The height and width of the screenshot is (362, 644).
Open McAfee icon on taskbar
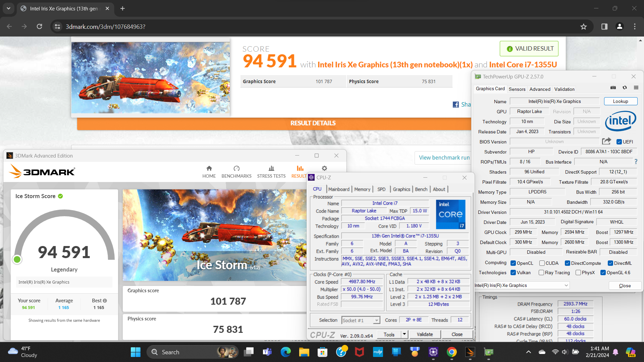360,352
